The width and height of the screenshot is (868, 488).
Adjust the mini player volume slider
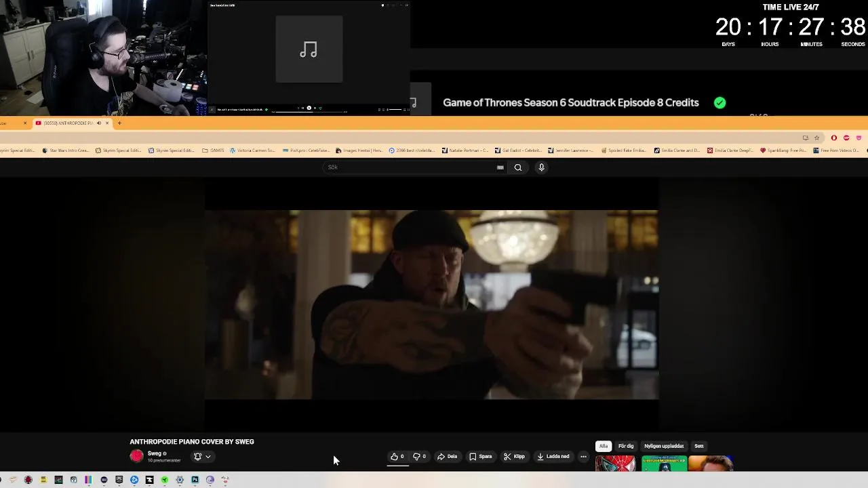pos(395,109)
